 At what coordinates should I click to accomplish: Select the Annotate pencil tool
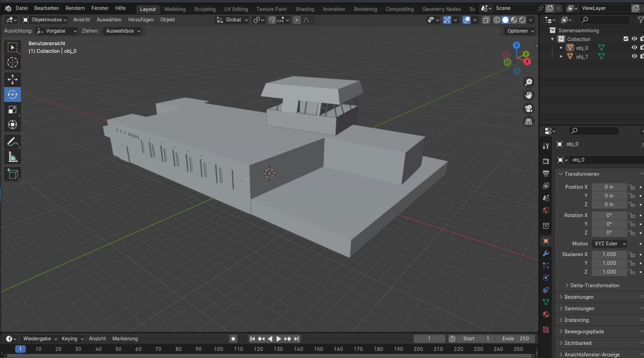click(13, 142)
